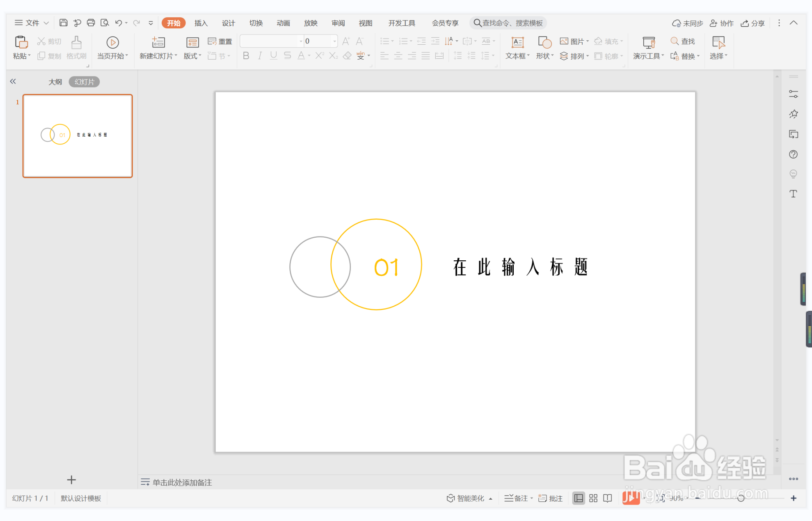This screenshot has width=812, height=521.
Task: Switch to Normal view button in status bar
Action: [579, 498]
